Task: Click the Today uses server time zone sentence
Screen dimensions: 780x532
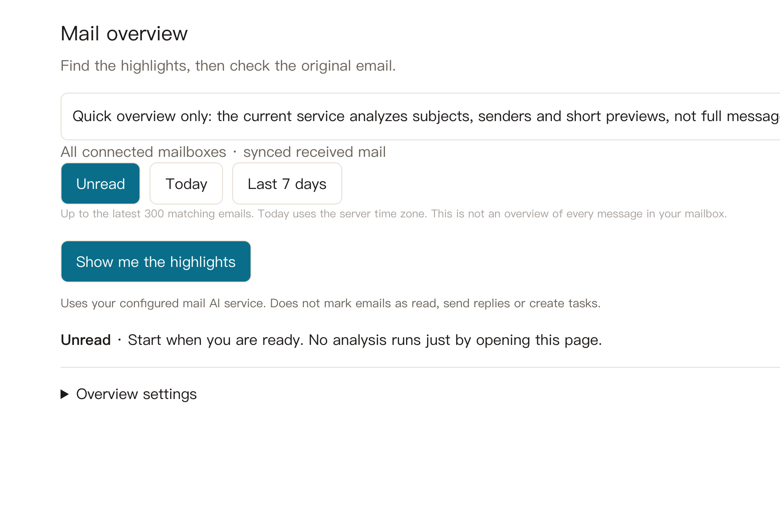Action: pyautogui.click(x=342, y=214)
